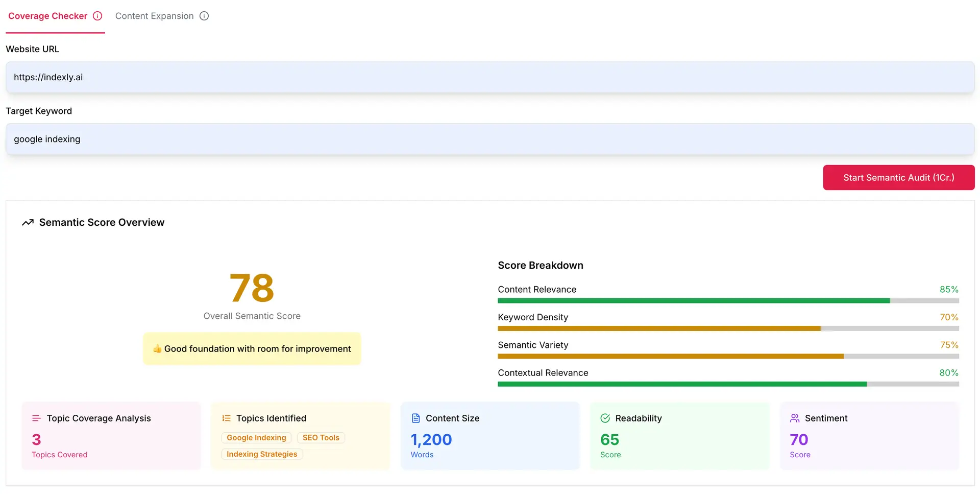The height and width of the screenshot is (494, 980).
Task: Click the trend icon beside Semantic Score Overview
Action: click(28, 222)
